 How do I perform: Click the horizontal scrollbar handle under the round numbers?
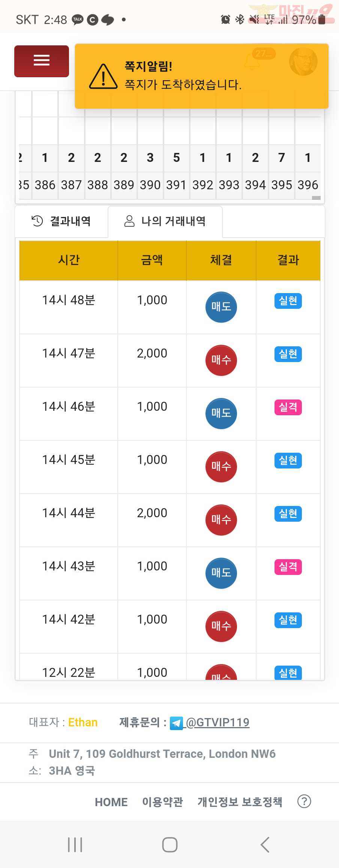[x=316, y=198]
